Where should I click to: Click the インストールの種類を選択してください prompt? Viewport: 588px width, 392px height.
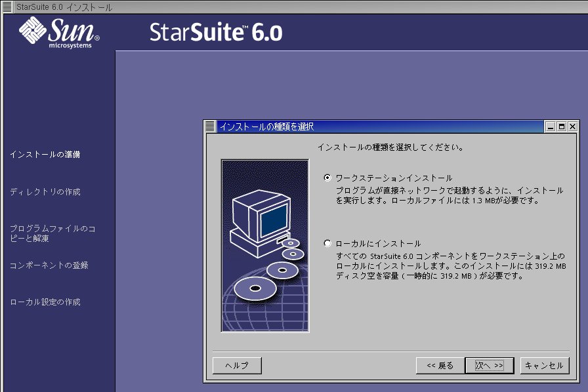[390, 147]
